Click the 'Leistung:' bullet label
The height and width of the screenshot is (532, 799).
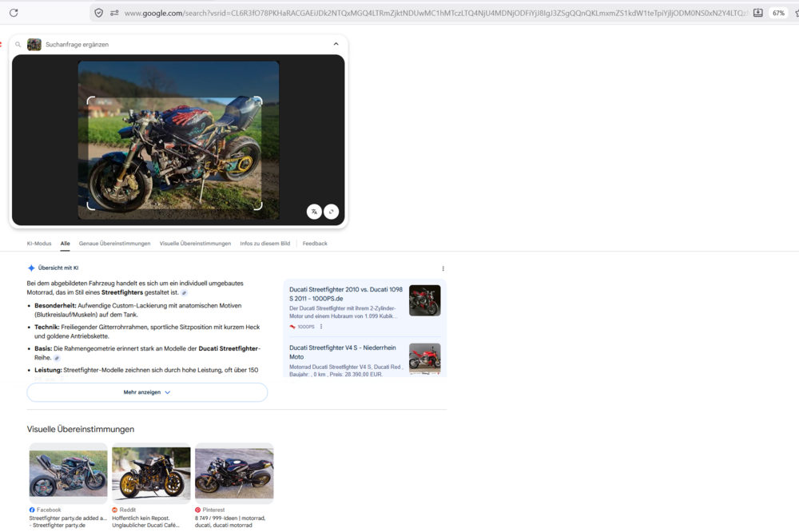[x=48, y=370]
